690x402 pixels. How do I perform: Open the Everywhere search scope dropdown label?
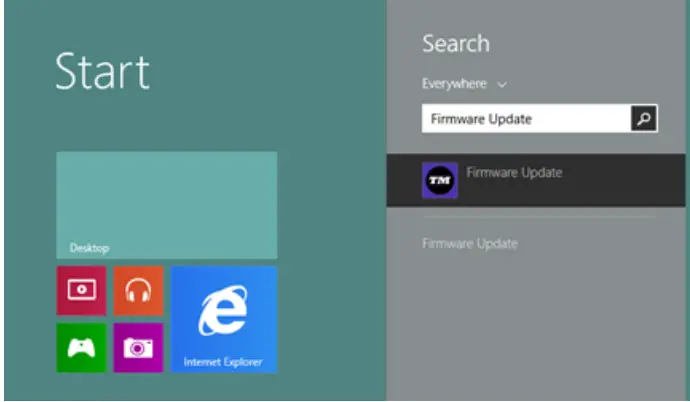pyautogui.click(x=455, y=85)
